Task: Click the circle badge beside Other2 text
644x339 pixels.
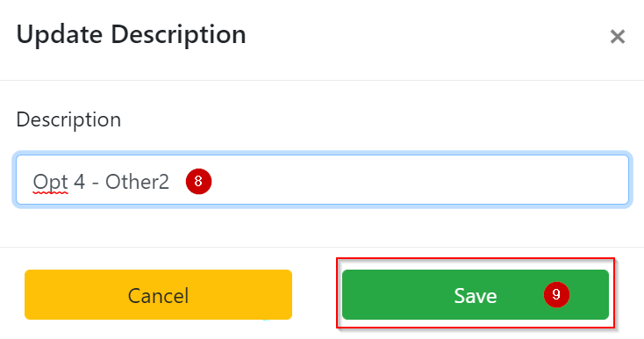Action: pyautogui.click(x=199, y=181)
